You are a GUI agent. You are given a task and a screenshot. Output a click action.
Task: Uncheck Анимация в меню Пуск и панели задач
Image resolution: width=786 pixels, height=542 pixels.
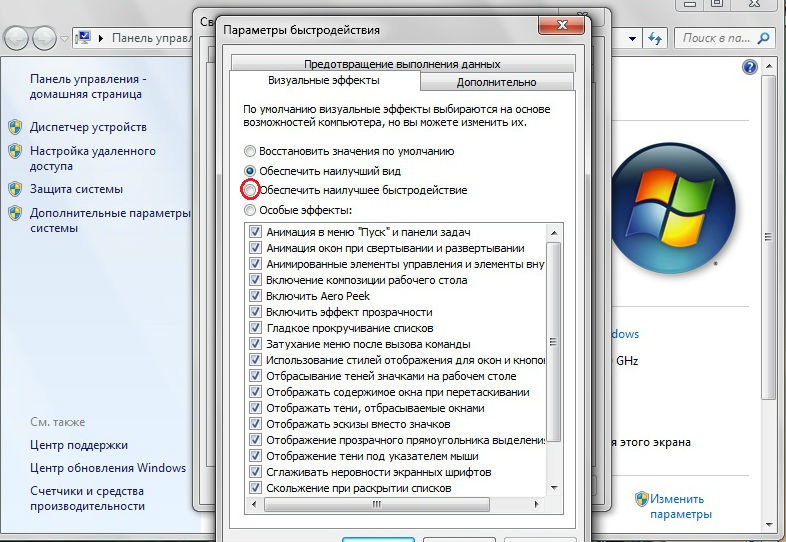coord(255,232)
